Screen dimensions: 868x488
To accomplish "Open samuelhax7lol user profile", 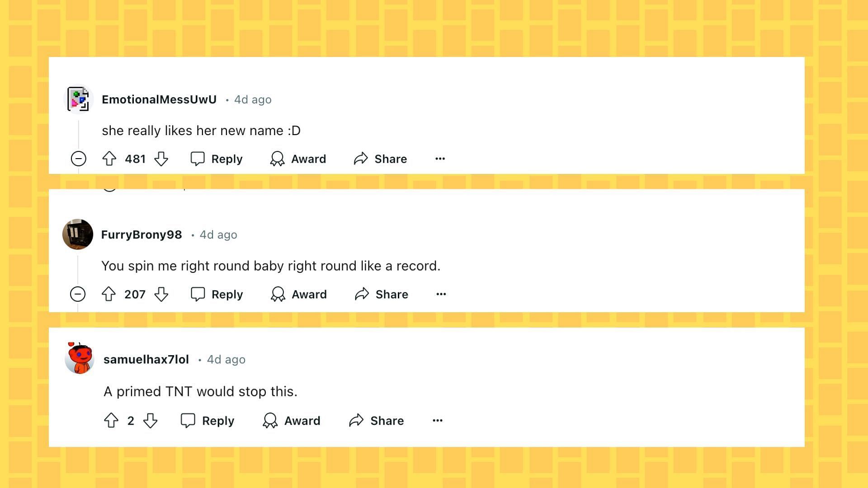I will click(x=146, y=359).
